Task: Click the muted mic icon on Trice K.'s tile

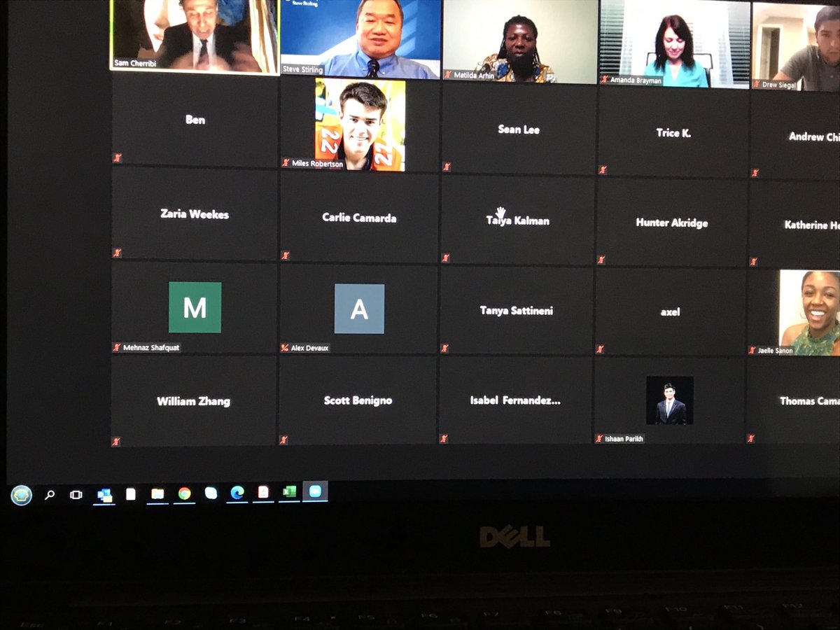Action: click(x=602, y=169)
